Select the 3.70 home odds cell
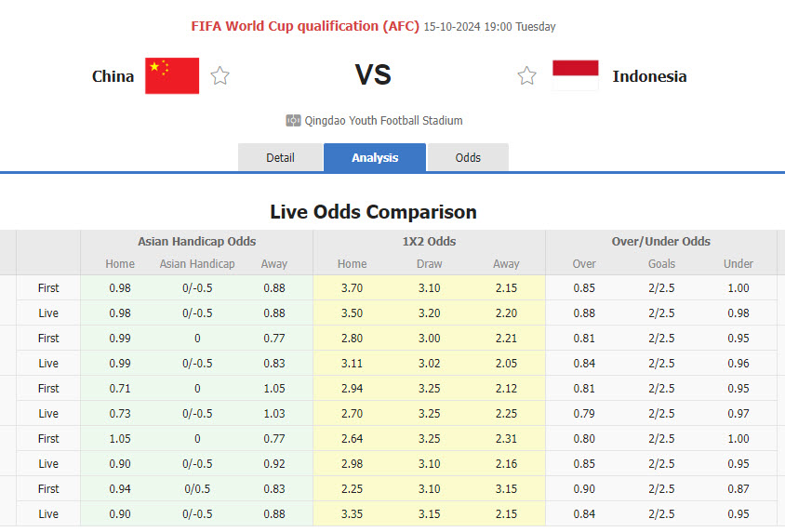This screenshot has width=785, height=532. point(352,288)
